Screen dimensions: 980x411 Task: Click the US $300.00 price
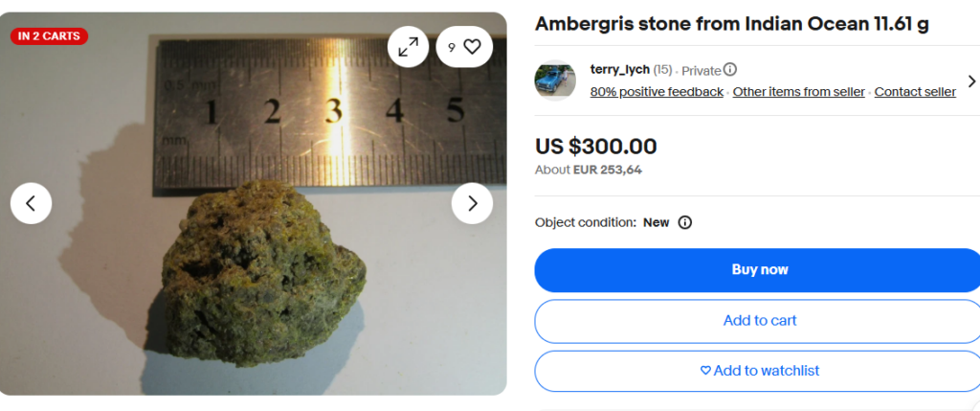coord(595,147)
